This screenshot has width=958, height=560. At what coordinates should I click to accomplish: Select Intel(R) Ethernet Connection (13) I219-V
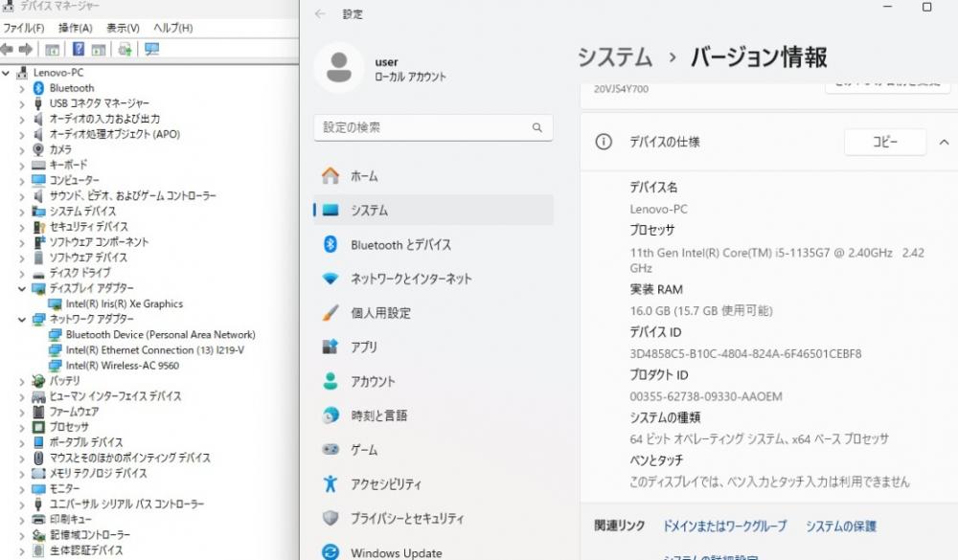coord(154,350)
